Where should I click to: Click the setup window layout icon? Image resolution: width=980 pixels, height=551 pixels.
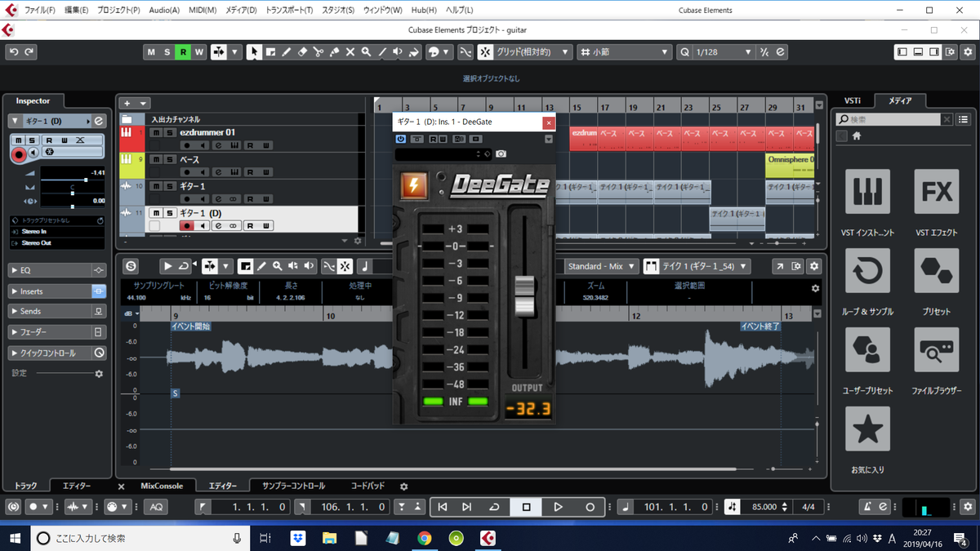(x=949, y=51)
